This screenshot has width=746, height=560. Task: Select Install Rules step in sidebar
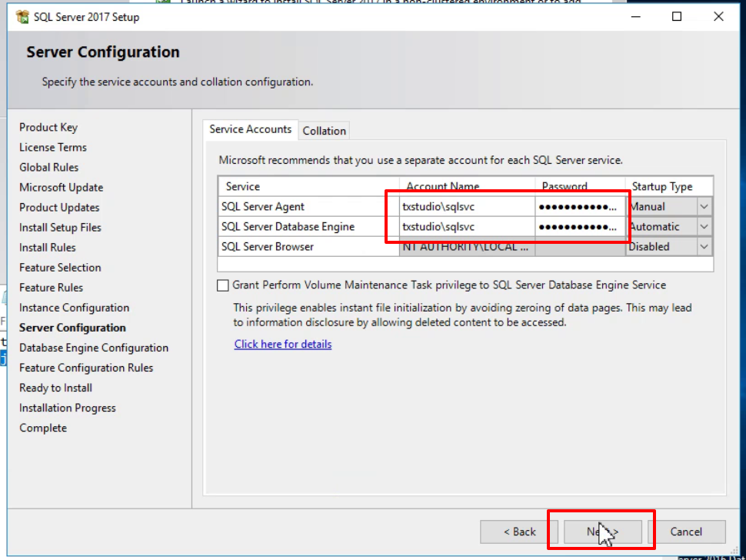point(47,248)
